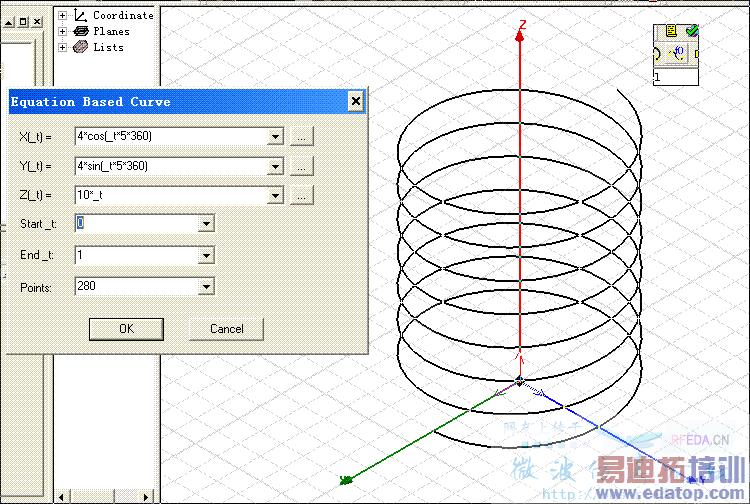
Task: Expand the Coordinate tree node
Action: (62, 15)
